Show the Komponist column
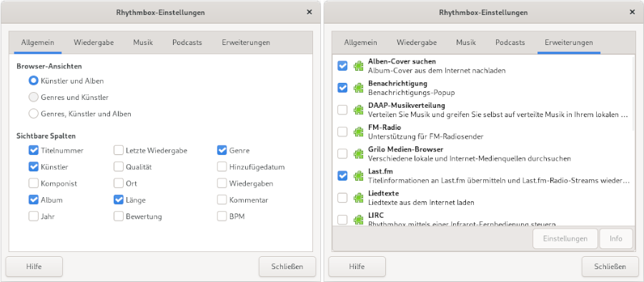 [x=34, y=183]
